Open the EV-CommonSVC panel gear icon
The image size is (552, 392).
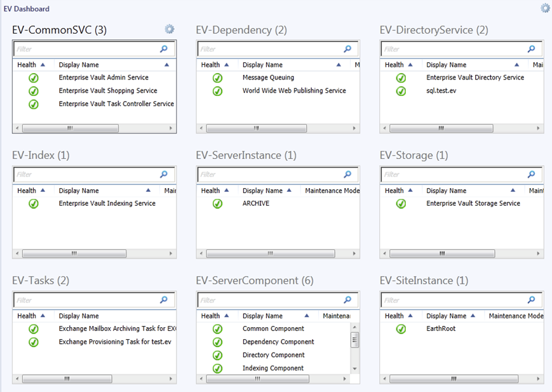tap(170, 29)
